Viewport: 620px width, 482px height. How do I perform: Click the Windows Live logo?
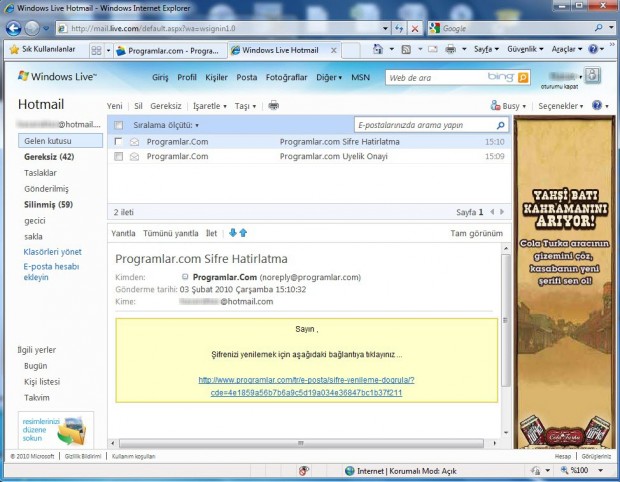point(57,76)
